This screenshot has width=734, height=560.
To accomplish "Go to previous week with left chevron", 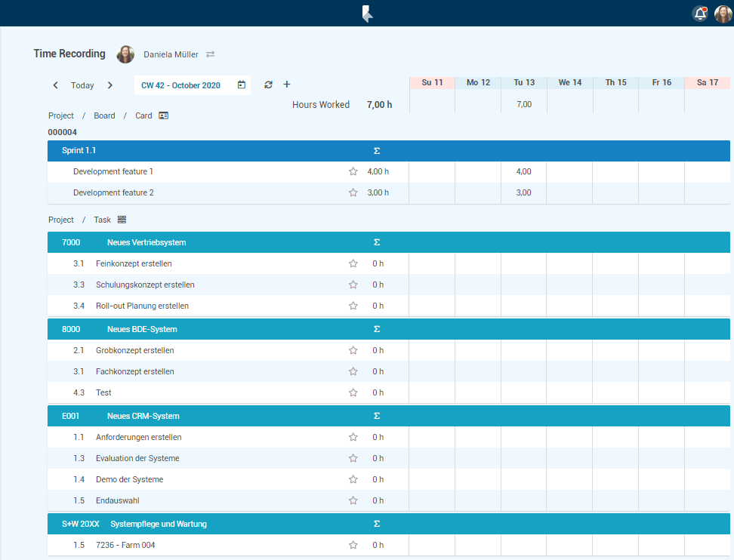I will [x=56, y=85].
